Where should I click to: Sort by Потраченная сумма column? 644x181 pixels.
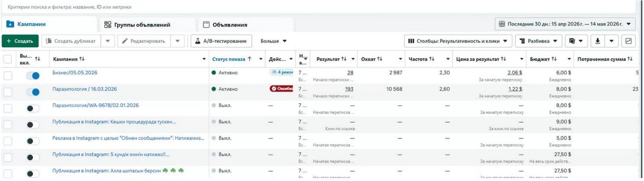[x=605, y=59]
